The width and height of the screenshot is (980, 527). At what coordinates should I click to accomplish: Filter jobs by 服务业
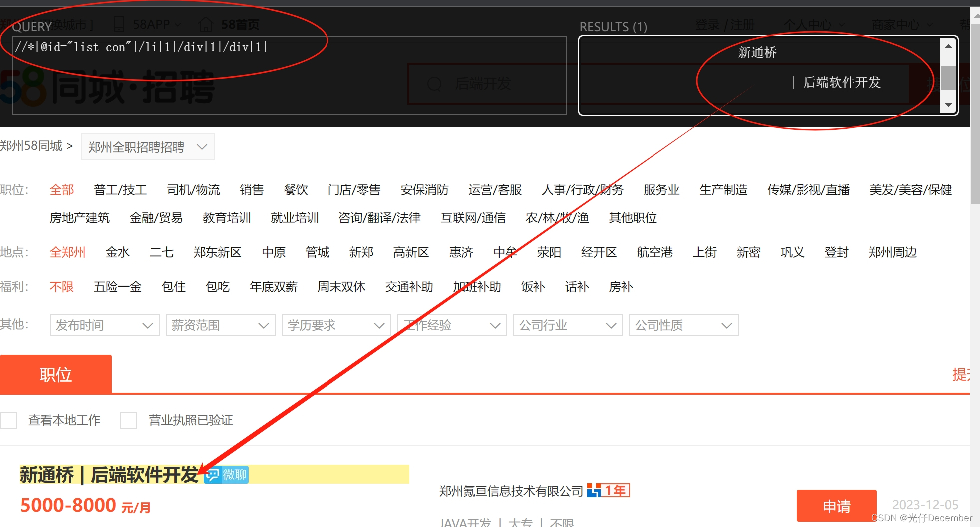(661, 190)
